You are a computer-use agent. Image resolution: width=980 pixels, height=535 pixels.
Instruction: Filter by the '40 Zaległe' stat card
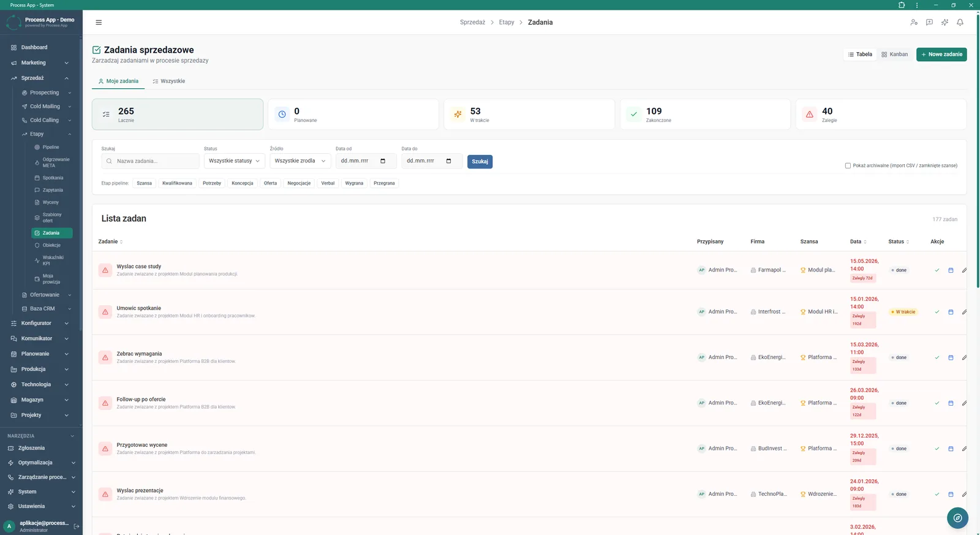[881, 115]
